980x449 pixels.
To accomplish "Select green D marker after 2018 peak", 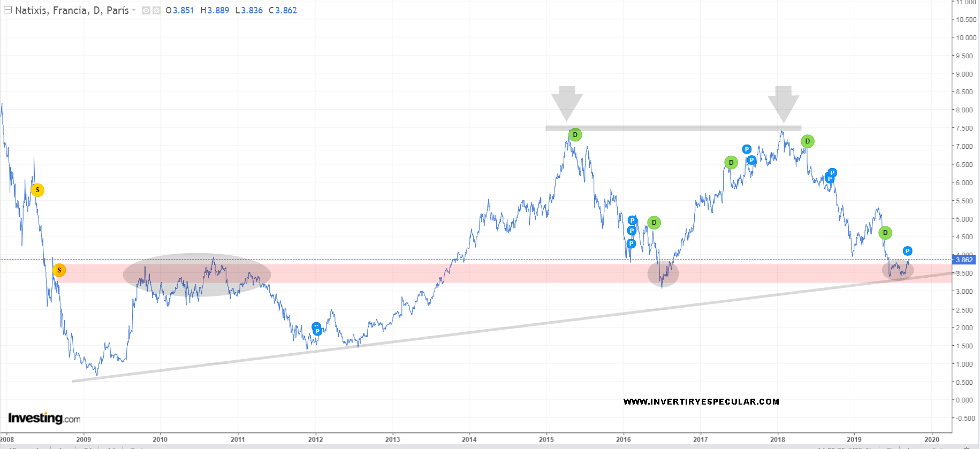I will click(x=807, y=141).
